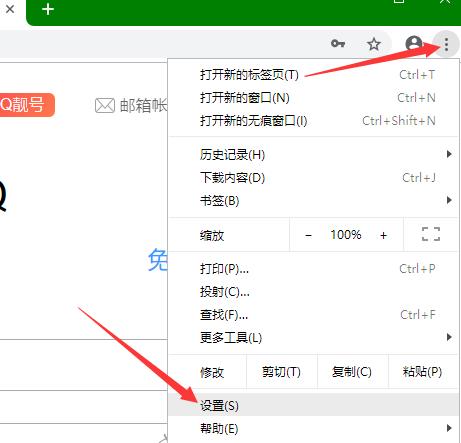Screen dimensions: 461x443
Task: Expand the 历史记录(H) submenu
Action: click(x=313, y=155)
